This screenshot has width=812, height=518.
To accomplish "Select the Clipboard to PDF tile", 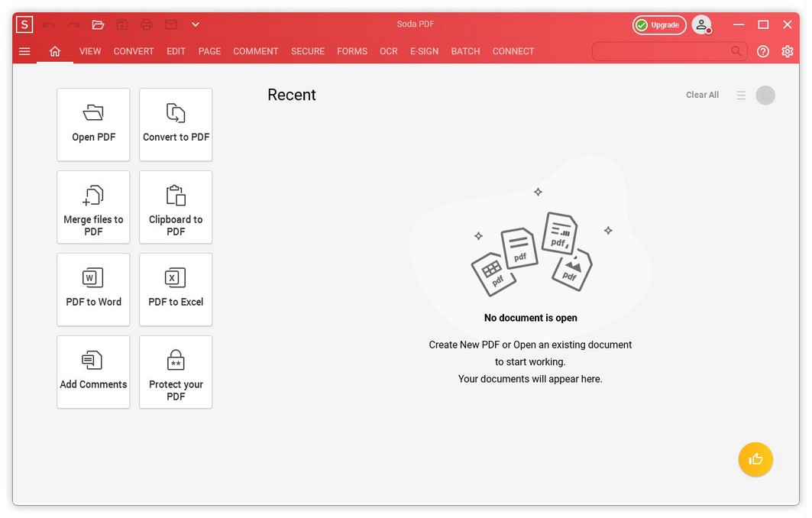I will (176, 207).
